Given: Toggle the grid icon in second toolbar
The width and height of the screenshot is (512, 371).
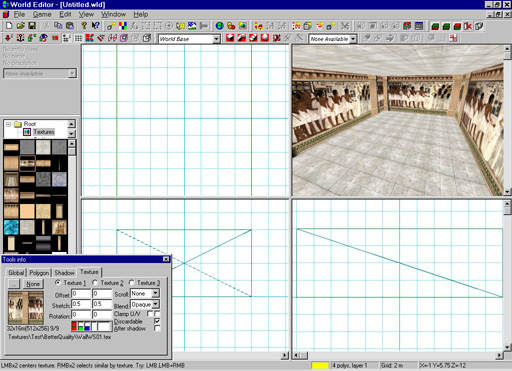Looking at the screenshot, I should pos(78,38).
